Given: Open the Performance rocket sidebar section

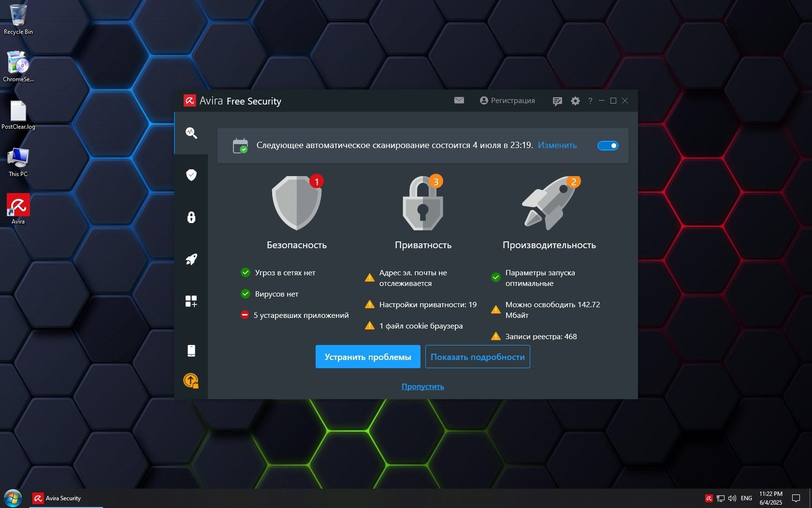Looking at the screenshot, I should click(191, 259).
